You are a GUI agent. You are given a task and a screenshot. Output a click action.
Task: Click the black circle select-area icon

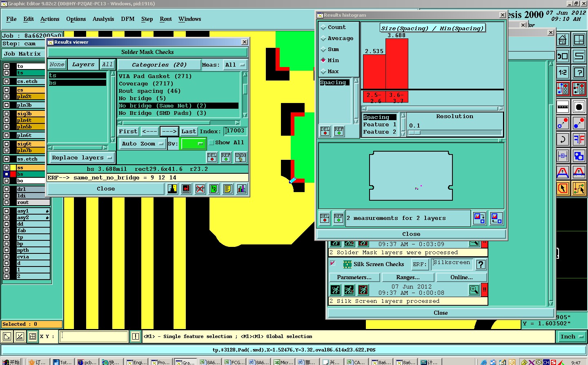tap(579, 107)
